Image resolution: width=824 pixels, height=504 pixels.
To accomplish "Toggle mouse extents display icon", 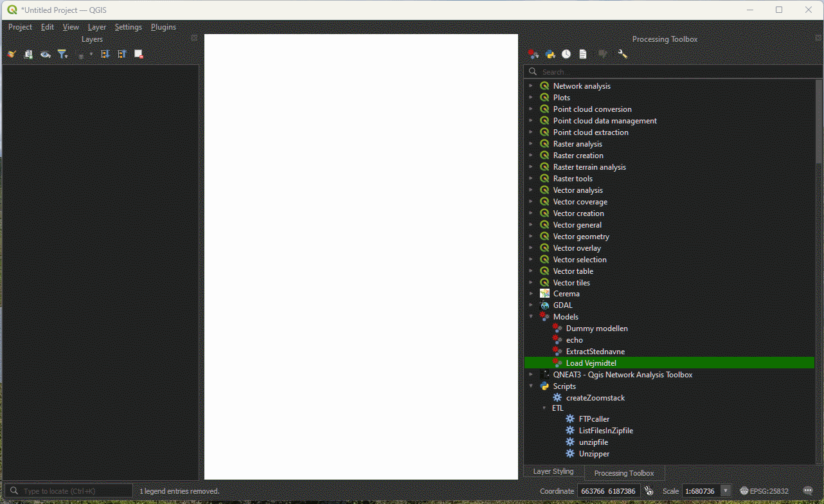I will point(649,491).
